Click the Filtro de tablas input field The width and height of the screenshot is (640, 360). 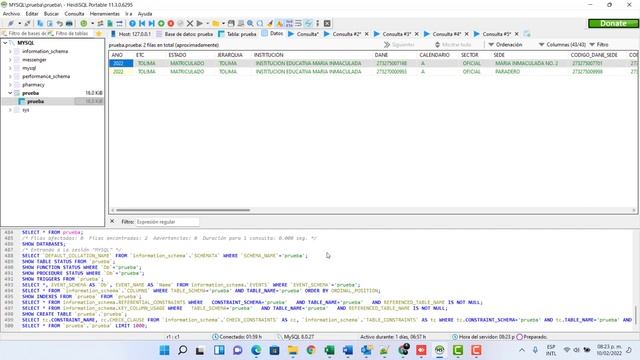pyautogui.click(x=72, y=33)
